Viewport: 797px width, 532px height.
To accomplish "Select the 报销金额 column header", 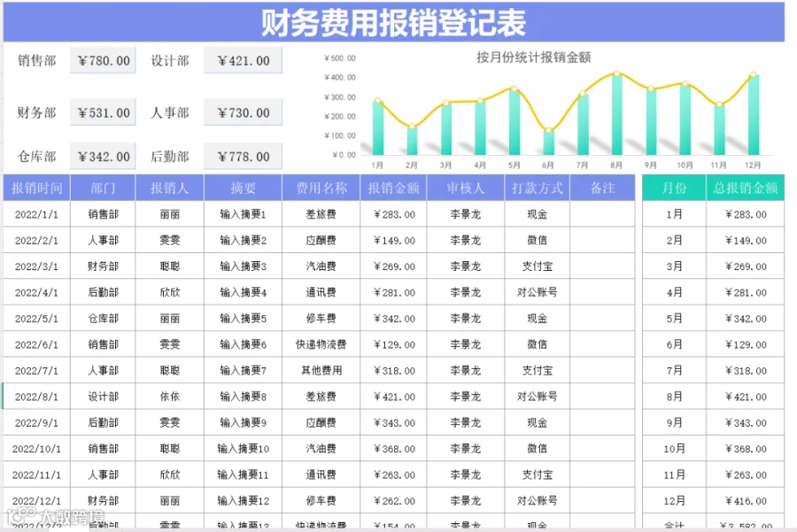I will tap(393, 188).
